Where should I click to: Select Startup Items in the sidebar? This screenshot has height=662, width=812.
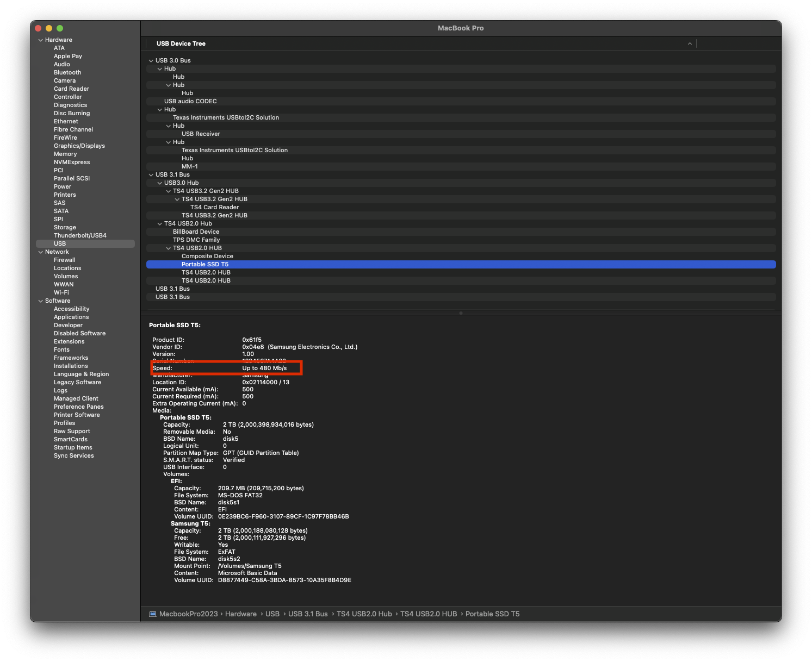73,447
